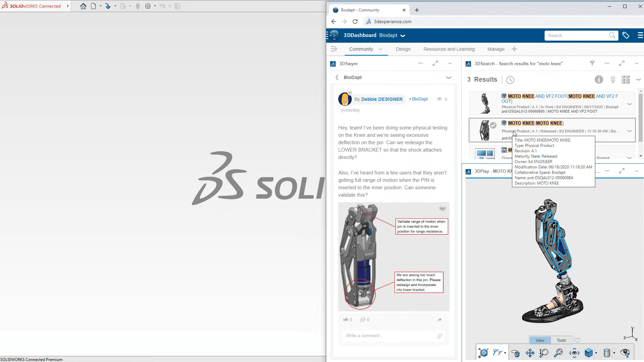Open the search results information icon

pos(599,80)
